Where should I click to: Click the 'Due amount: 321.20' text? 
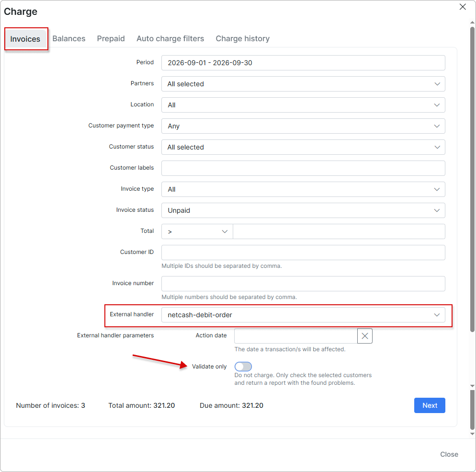(231, 405)
